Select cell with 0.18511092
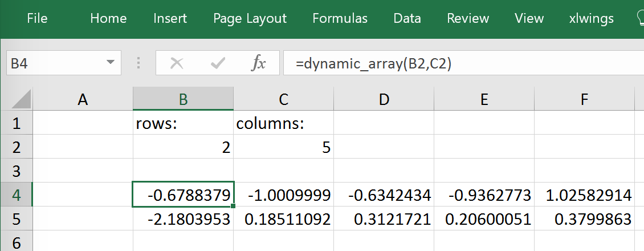This screenshot has width=644, height=251. tap(283, 218)
